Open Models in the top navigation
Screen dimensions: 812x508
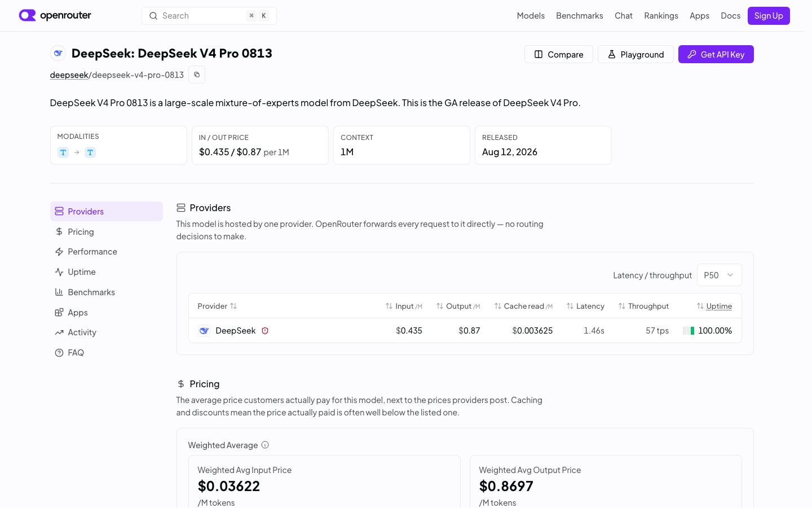(x=531, y=16)
